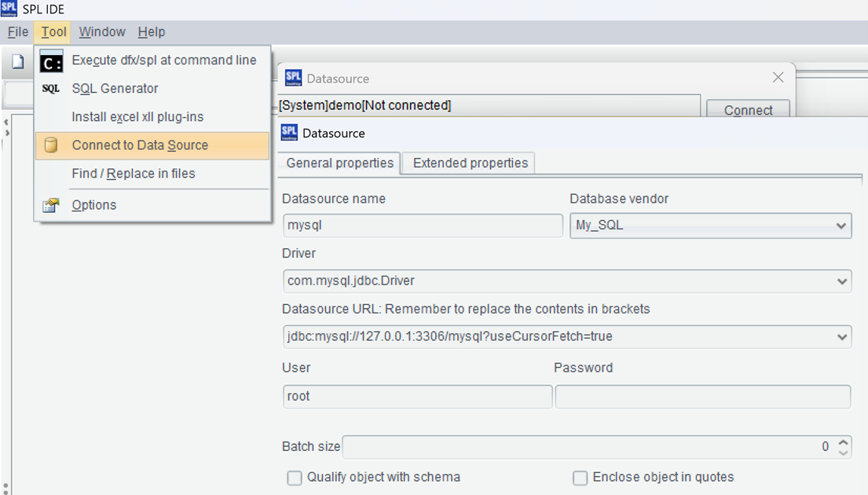
Task: Click the database cylinder icon for Data Source
Action: pos(51,145)
